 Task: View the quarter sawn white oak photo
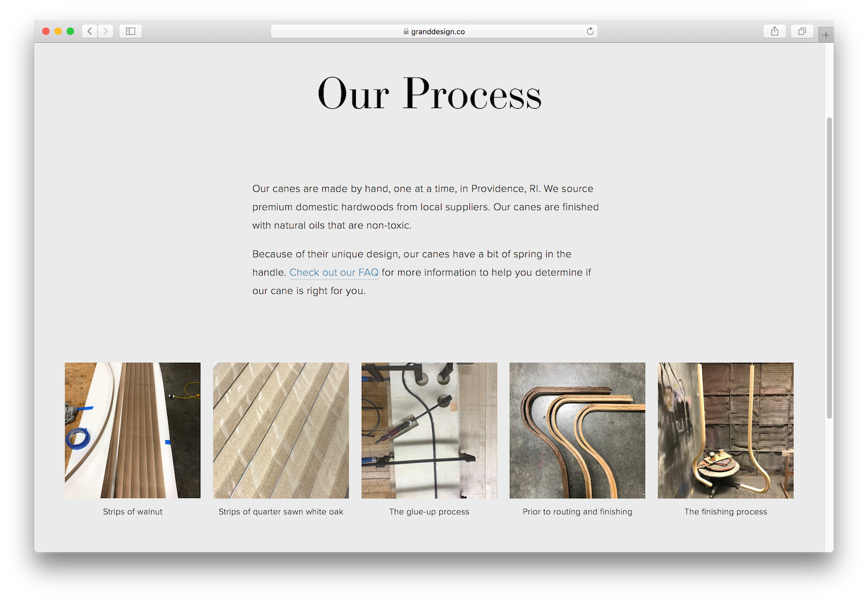(281, 430)
